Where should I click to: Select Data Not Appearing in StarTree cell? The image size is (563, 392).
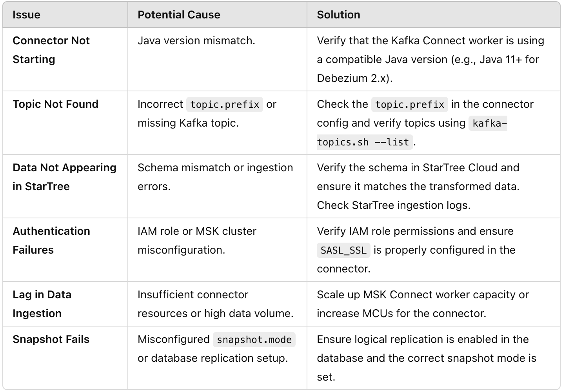[64, 177]
